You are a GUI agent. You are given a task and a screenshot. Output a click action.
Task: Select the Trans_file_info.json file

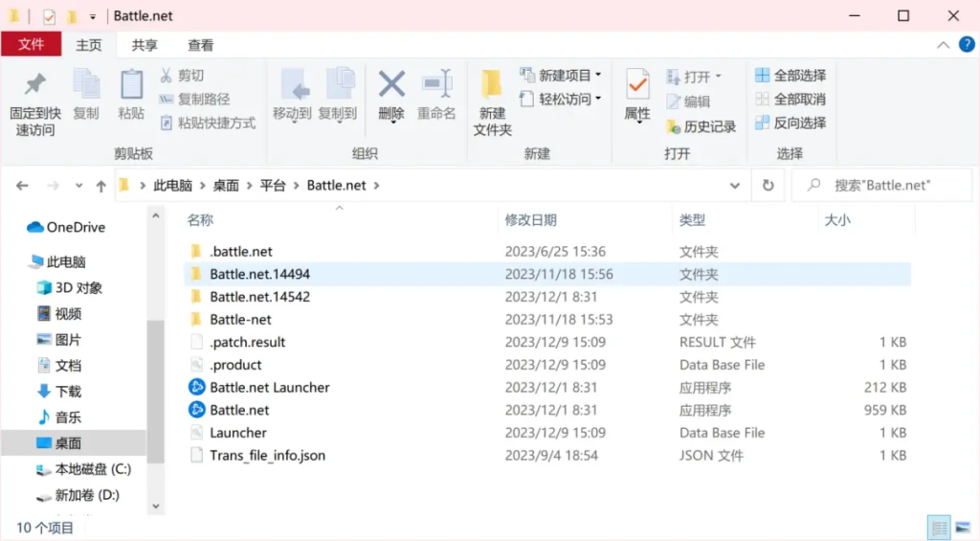coord(546,456)
